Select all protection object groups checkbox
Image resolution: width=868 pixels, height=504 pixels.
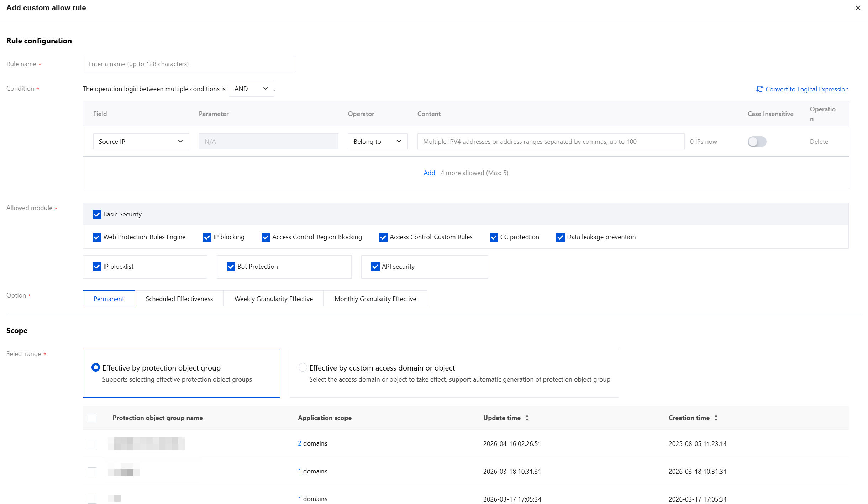(x=92, y=418)
